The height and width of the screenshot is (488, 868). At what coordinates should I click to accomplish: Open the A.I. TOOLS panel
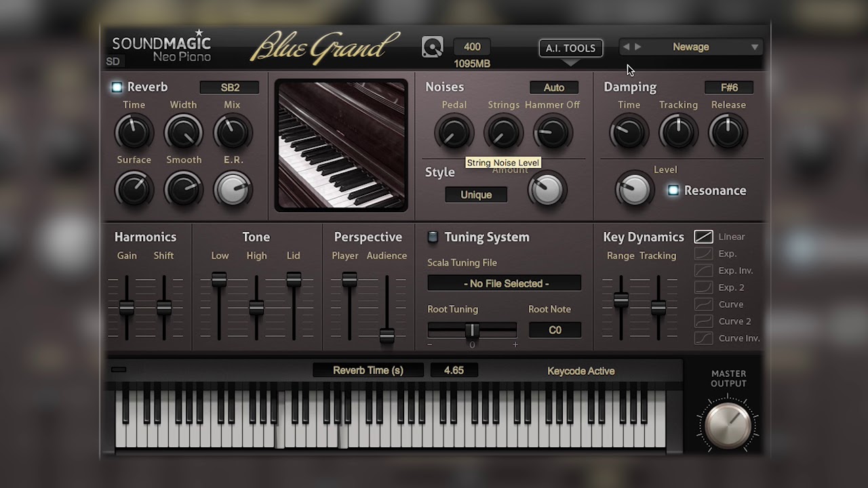click(570, 48)
